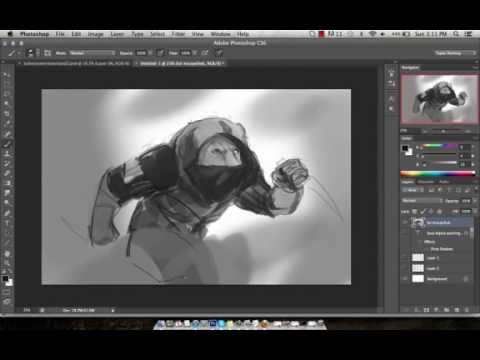480x360 pixels.
Task: Open Finder from the Dock
Action: [x=161, y=324]
